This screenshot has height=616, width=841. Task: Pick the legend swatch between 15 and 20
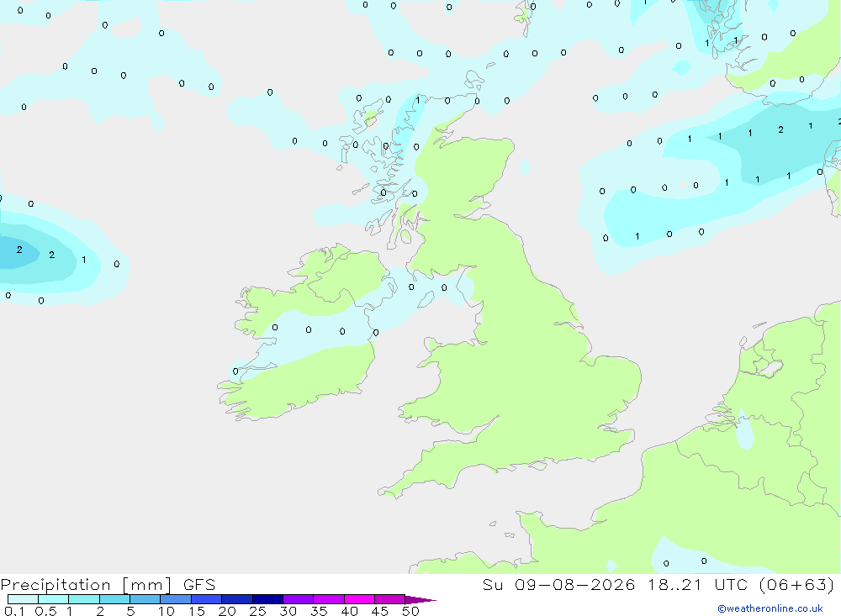[x=207, y=599]
